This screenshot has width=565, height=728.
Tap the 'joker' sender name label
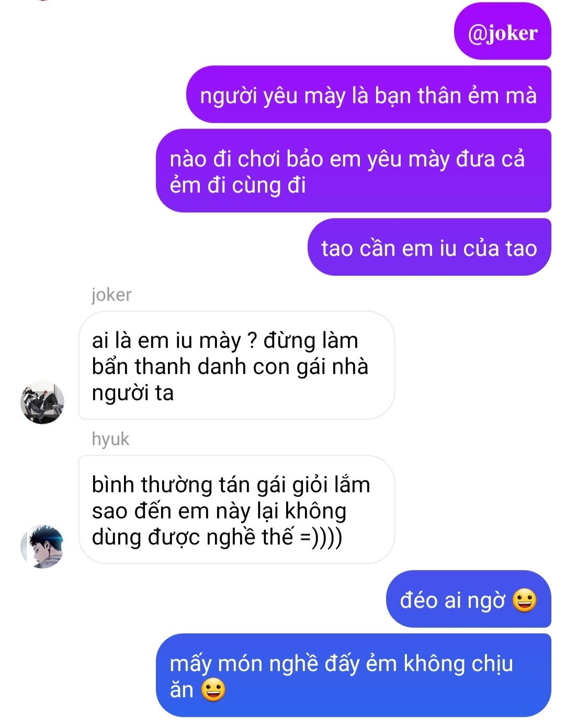pos(111,294)
